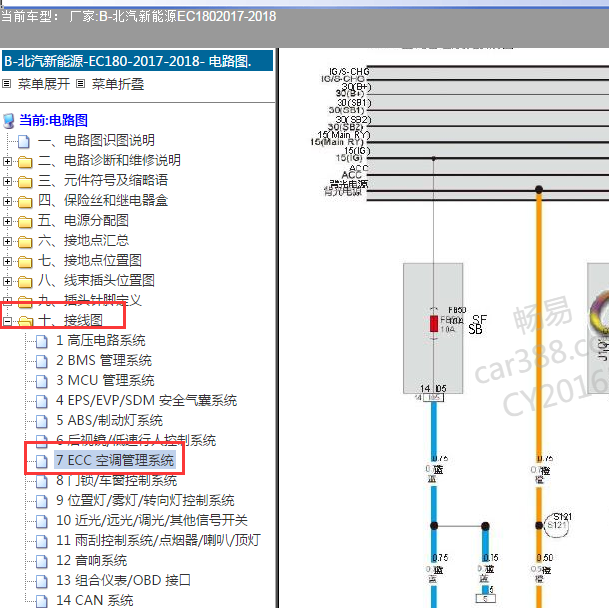Open 8 门锁/车窗控制系统 diagram
This screenshot has width=609, height=608.
[x=117, y=481]
